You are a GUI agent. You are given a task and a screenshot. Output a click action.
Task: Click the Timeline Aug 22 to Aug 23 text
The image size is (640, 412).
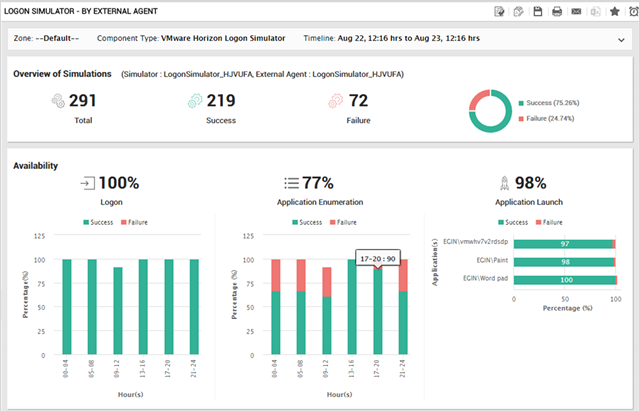tap(391, 38)
